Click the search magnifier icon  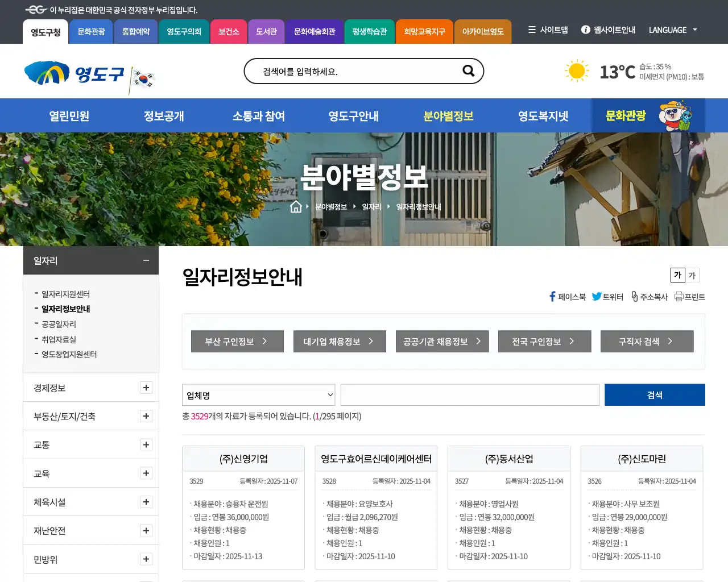click(x=468, y=70)
